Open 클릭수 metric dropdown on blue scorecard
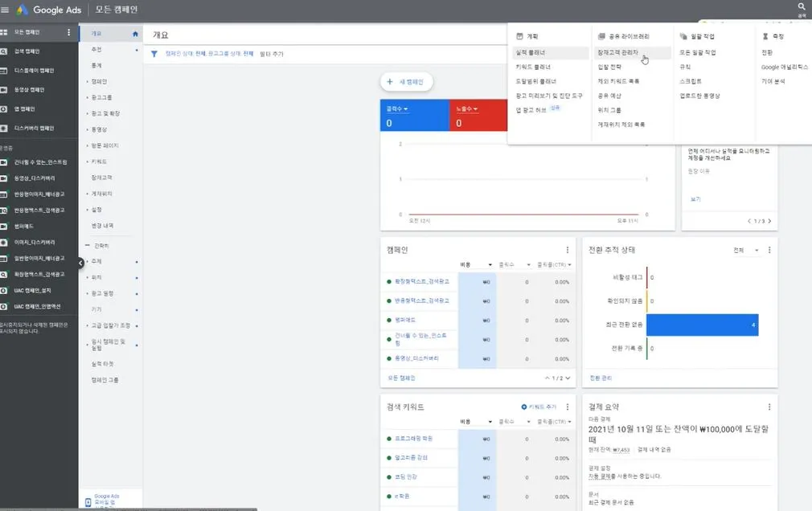The width and height of the screenshot is (812, 511). 397,108
